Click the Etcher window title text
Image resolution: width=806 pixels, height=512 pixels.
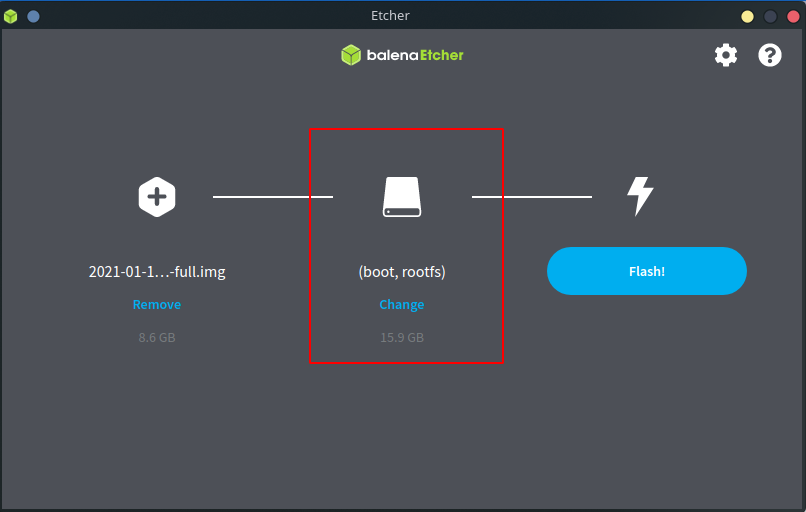tap(390, 16)
